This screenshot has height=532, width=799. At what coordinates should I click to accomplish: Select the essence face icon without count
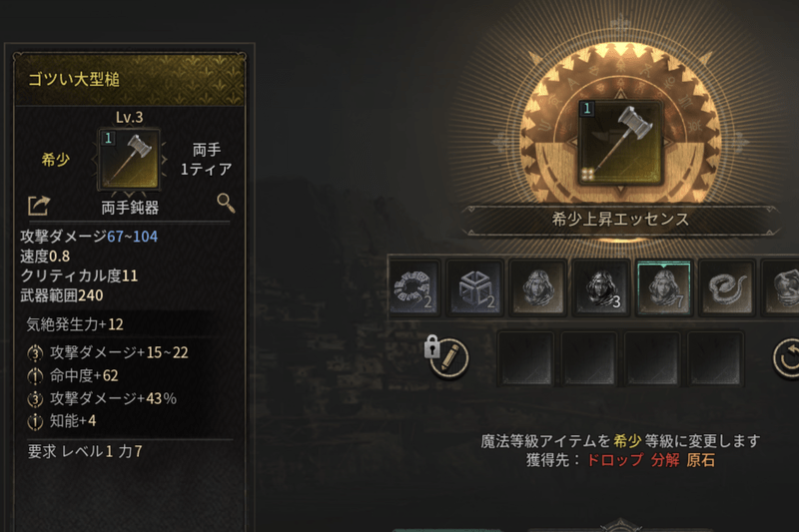pyautogui.click(x=538, y=287)
